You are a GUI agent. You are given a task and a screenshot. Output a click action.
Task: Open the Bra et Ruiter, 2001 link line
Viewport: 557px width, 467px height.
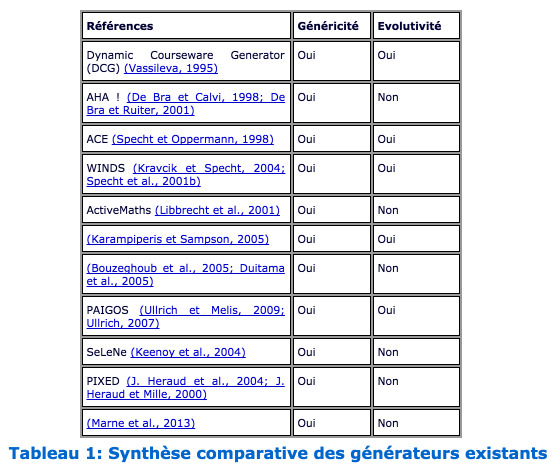click(140, 110)
